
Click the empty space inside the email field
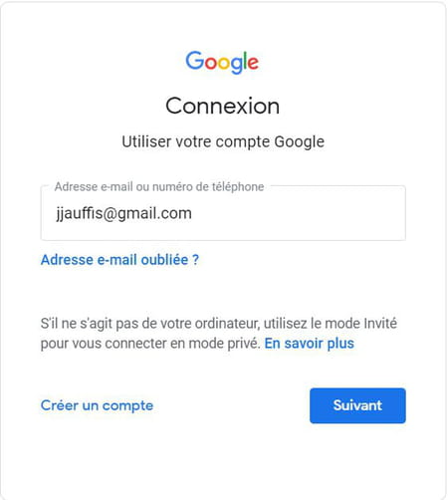click(299, 213)
